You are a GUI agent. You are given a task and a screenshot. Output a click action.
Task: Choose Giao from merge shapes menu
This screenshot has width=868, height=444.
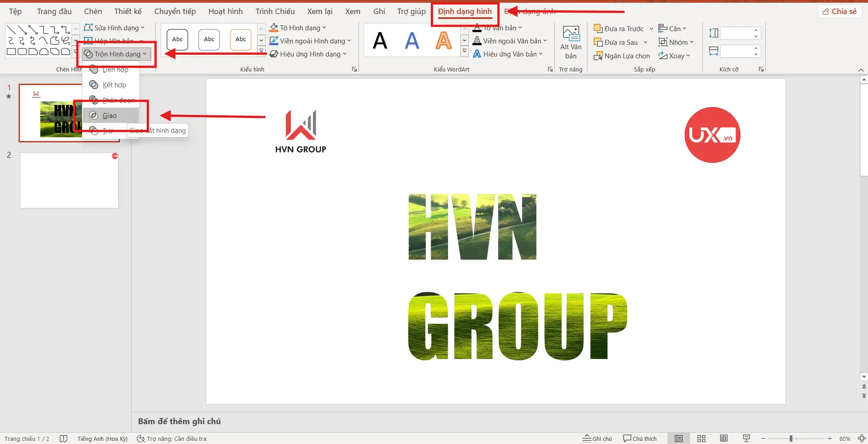click(x=110, y=116)
